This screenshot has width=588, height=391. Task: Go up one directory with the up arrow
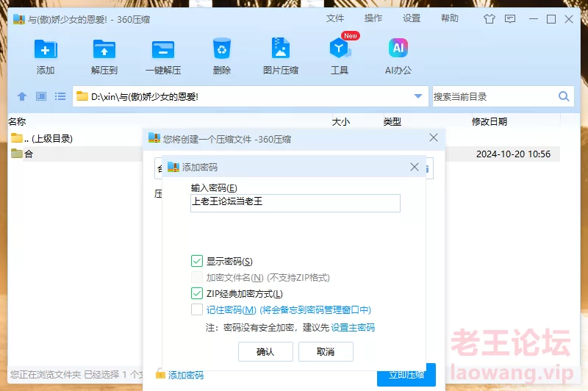[x=22, y=97]
